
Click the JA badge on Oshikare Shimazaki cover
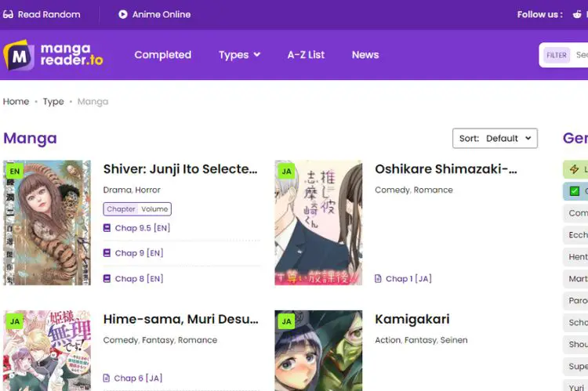286,172
